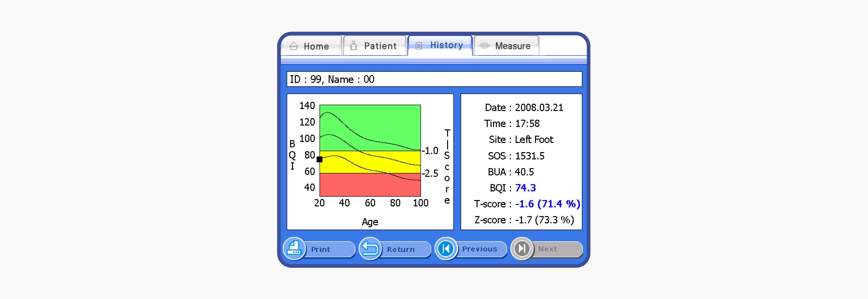The image size is (868, 299).
Task: Click the greyed skip-forward Next icon
Action: (522, 249)
